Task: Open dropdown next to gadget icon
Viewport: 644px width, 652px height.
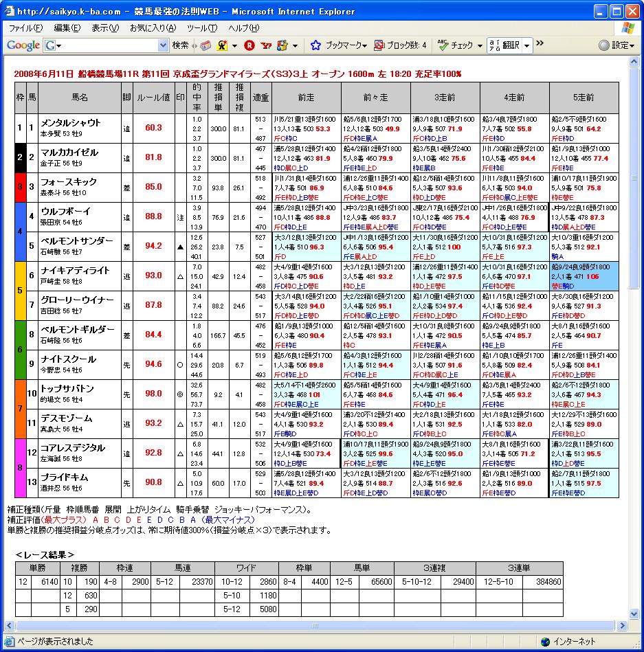Action: tap(295, 46)
